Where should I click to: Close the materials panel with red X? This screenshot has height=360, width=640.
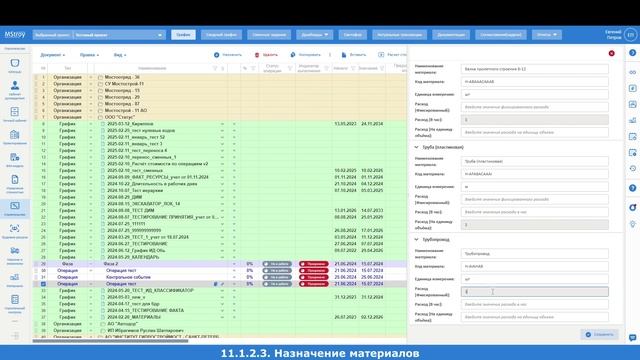[611, 53]
